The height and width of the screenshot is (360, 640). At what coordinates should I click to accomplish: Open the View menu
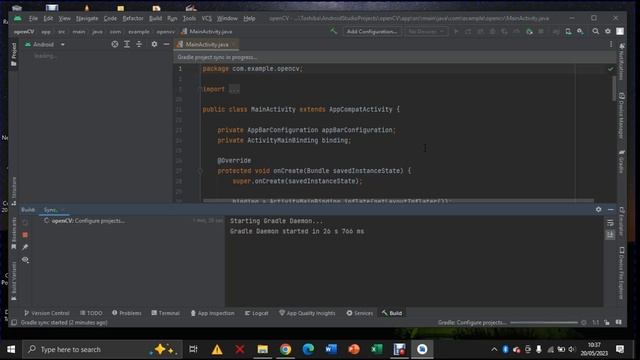click(64, 18)
